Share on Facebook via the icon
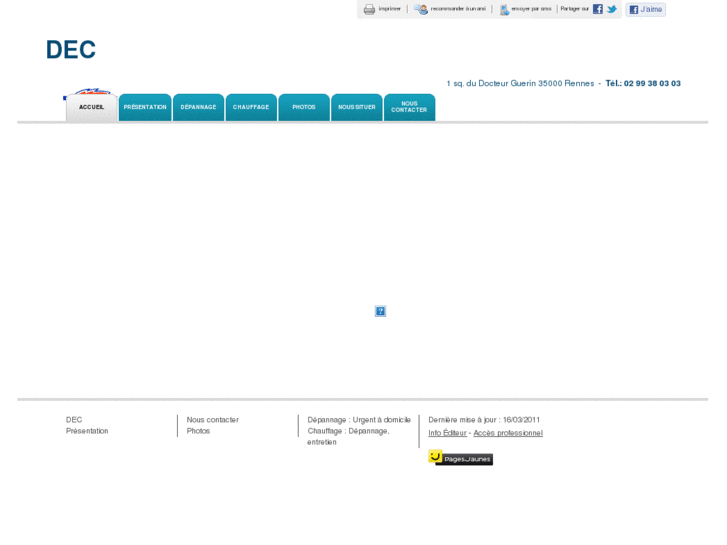The height and width of the screenshot is (545, 727). [598, 9]
